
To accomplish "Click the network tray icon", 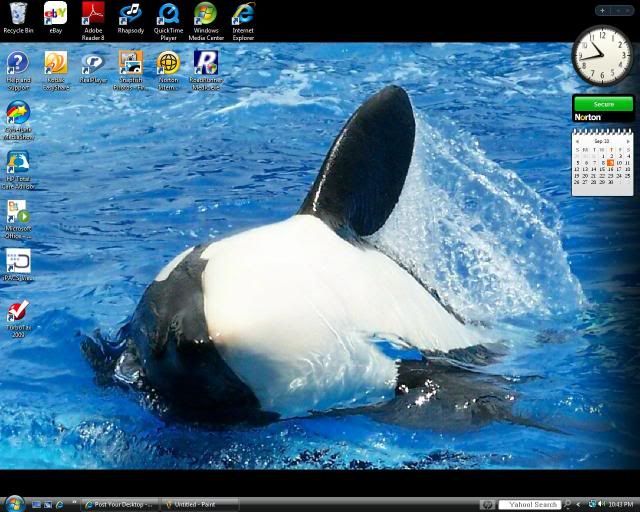I will [593, 505].
